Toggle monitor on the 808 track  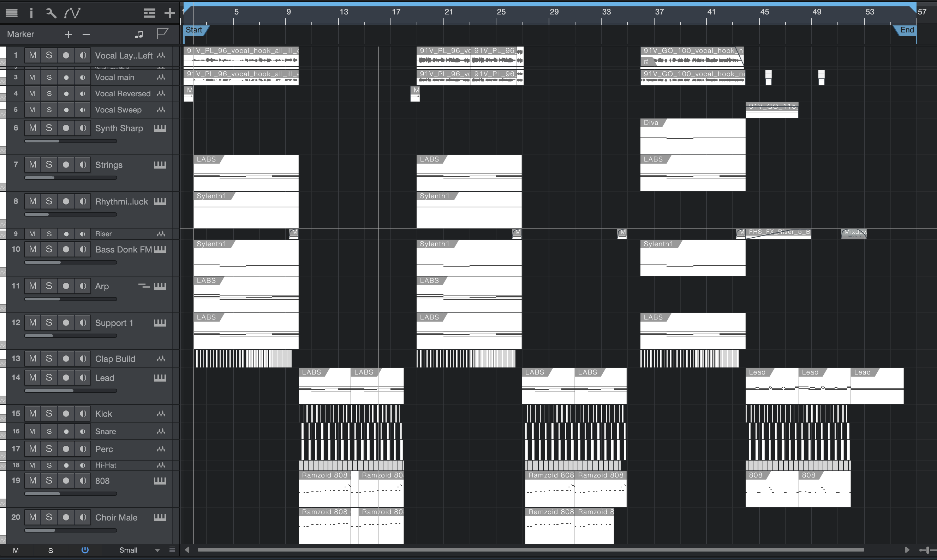click(82, 480)
